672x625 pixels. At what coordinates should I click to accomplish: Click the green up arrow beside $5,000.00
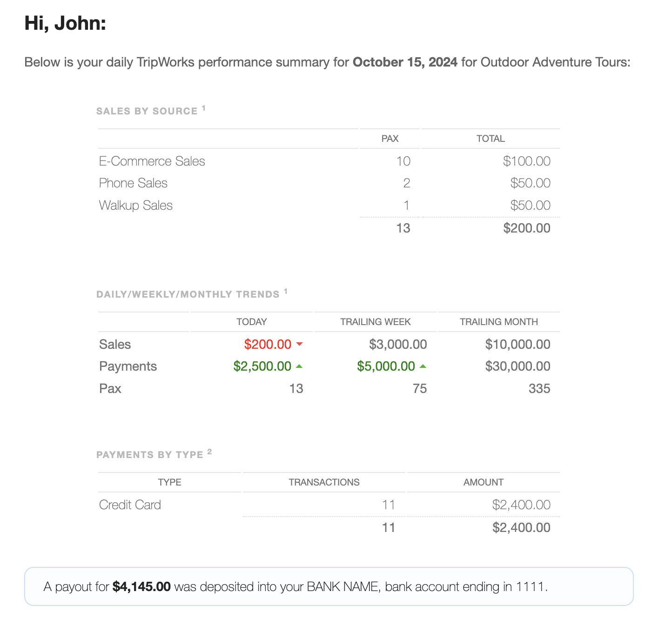(423, 366)
